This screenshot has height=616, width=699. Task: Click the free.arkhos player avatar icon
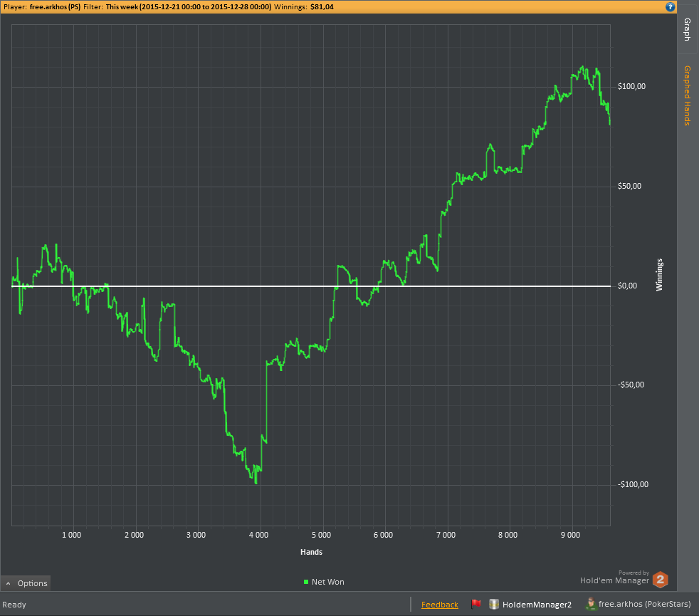click(x=591, y=604)
